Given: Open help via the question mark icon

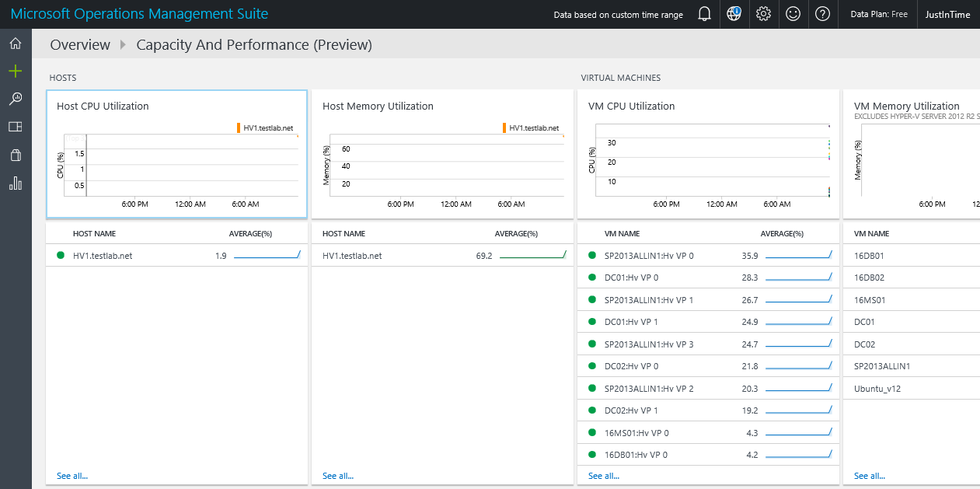Looking at the screenshot, I should 822,14.
